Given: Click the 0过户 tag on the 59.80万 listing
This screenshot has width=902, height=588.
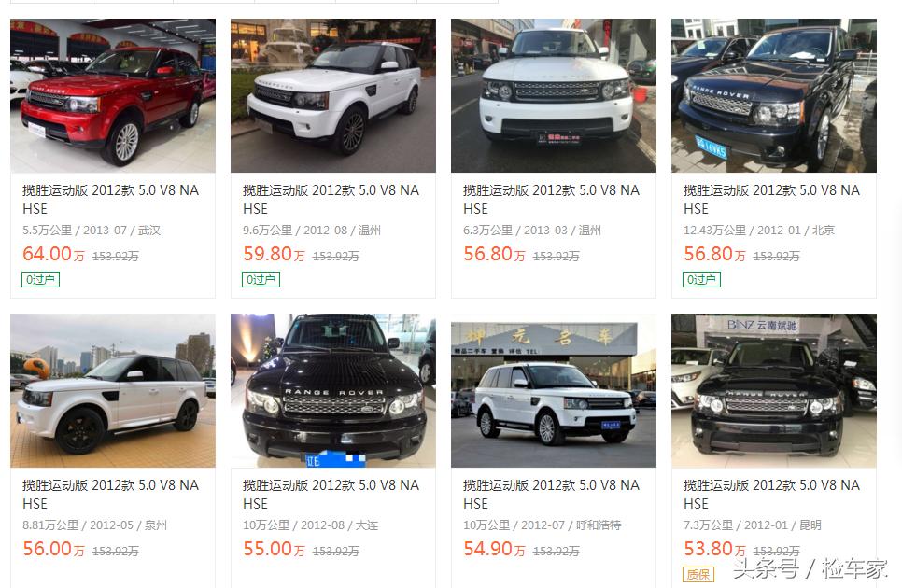Looking at the screenshot, I should coord(261,279).
